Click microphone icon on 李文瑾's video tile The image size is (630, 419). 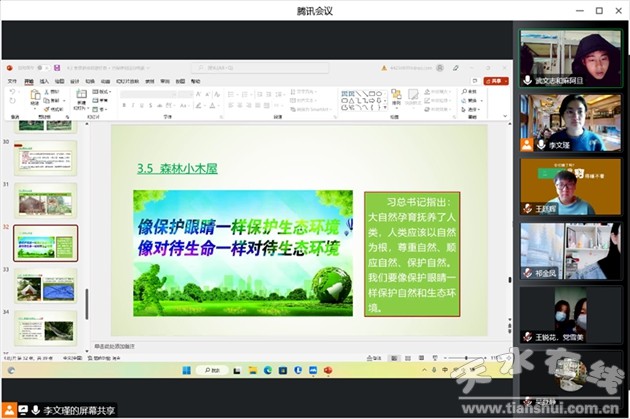pyautogui.click(x=527, y=145)
